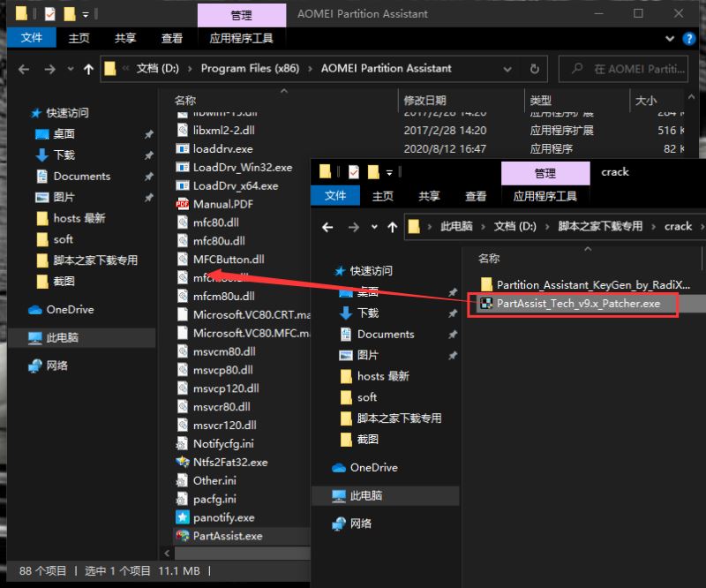Select MFCButton.dll file
Image resolution: width=706 pixels, height=588 pixels.
pyautogui.click(x=229, y=259)
